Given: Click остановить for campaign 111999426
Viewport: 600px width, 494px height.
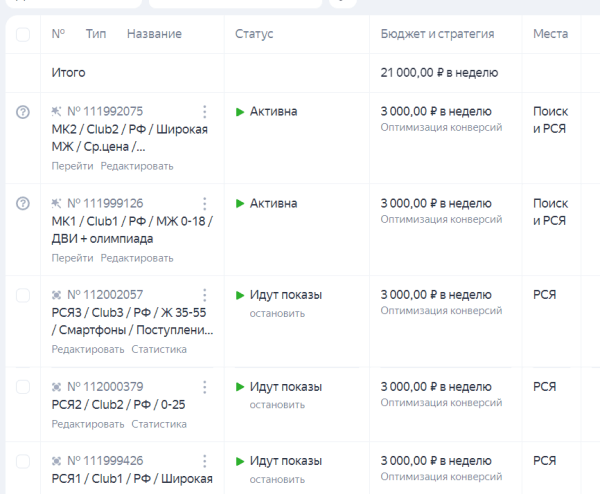Looking at the screenshot, I should pos(277,479).
